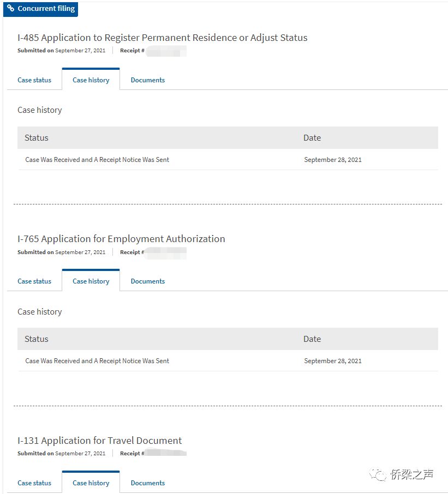Image resolution: width=448 pixels, height=494 pixels.
Task: Click the I-765 Employment Authorization heading
Action: [121, 239]
